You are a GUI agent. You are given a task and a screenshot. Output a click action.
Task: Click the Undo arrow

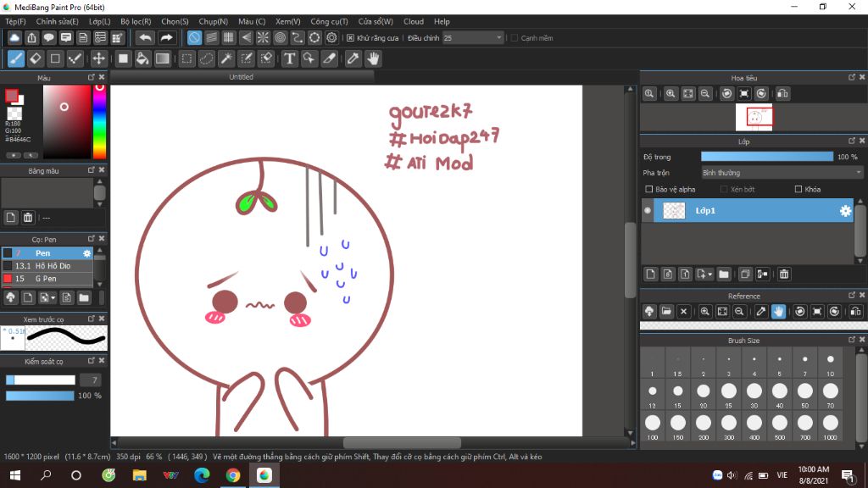tap(146, 37)
